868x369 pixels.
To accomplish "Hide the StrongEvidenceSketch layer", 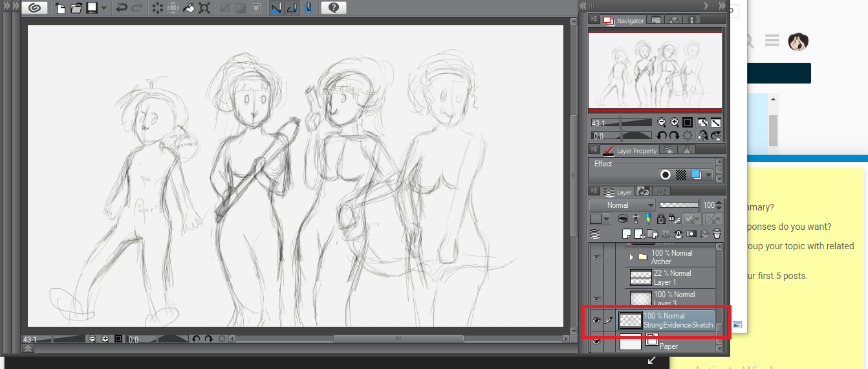I will tap(596, 320).
